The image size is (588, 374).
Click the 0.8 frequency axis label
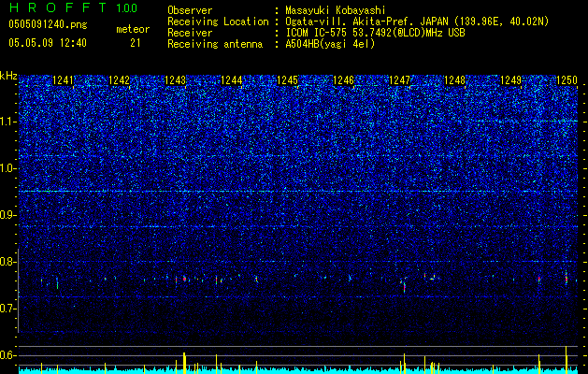click(x=7, y=262)
